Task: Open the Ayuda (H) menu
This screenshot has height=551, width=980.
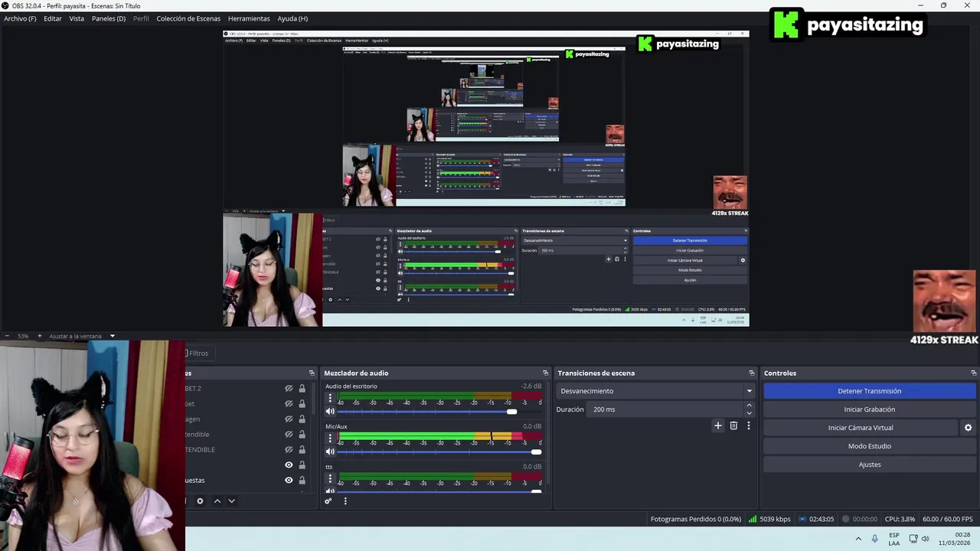Action: [292, 18]
